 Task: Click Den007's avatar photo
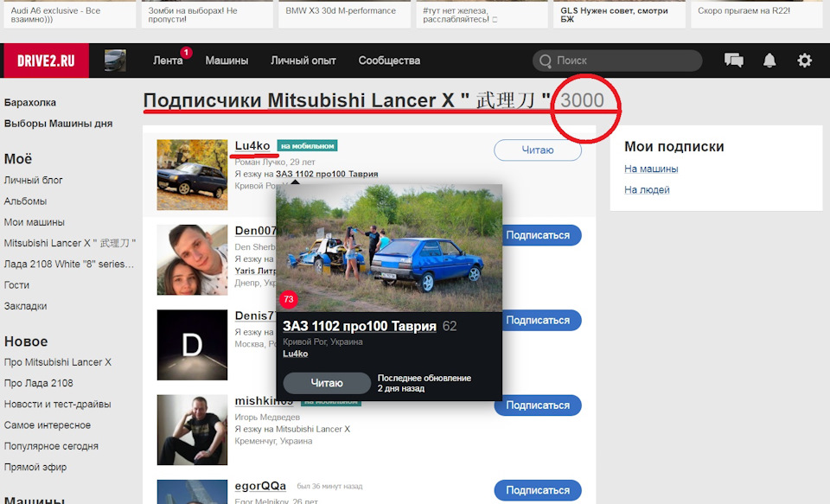(x=192, y=260)
